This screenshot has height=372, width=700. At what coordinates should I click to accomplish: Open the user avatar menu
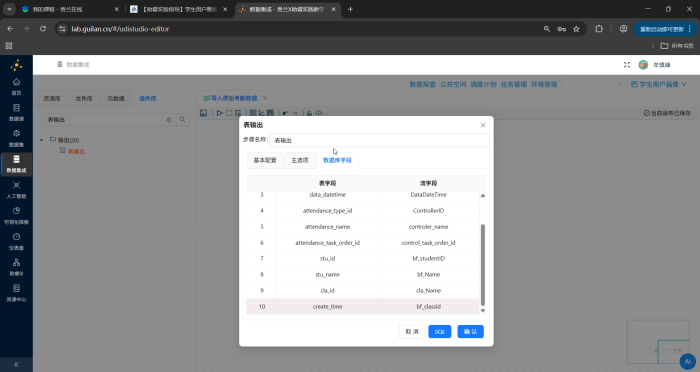coord(643,65)
